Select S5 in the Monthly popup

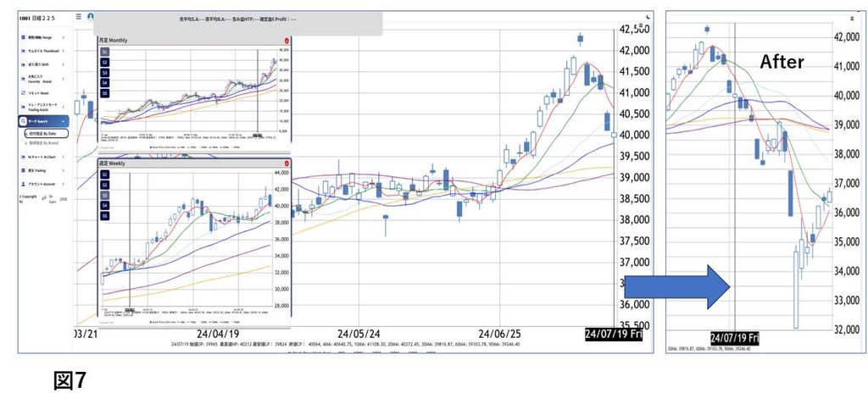[x=104, y=93]
